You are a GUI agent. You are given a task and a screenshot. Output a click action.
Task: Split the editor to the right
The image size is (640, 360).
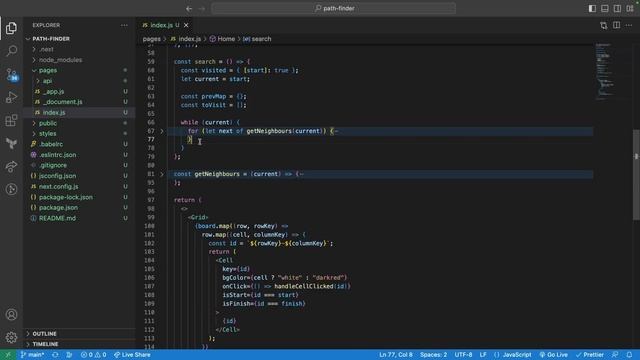(616, 25)
